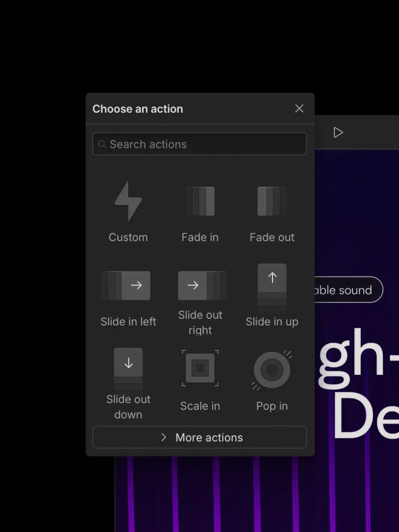Choose the Pop in action icon

click(272, 369)
